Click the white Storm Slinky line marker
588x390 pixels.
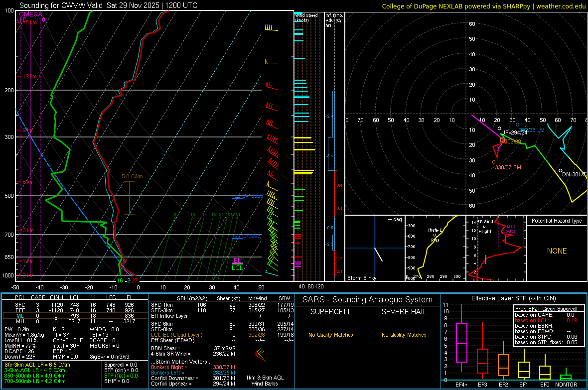point(378,254)
